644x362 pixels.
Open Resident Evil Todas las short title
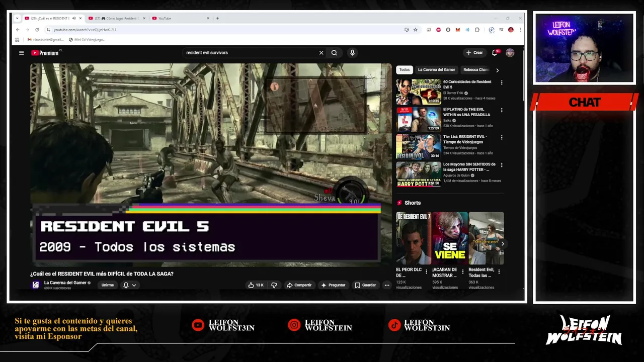[x=481, y=273]
